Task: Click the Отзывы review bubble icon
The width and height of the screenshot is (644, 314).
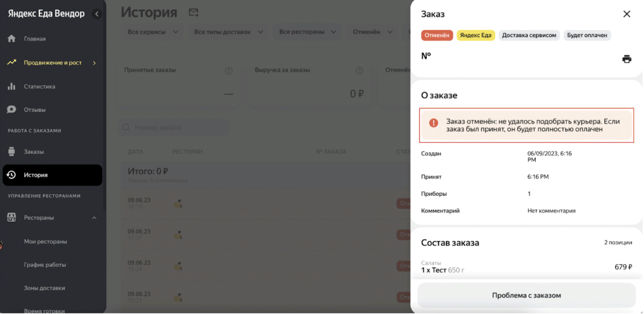Action: [x=12, y=110]
